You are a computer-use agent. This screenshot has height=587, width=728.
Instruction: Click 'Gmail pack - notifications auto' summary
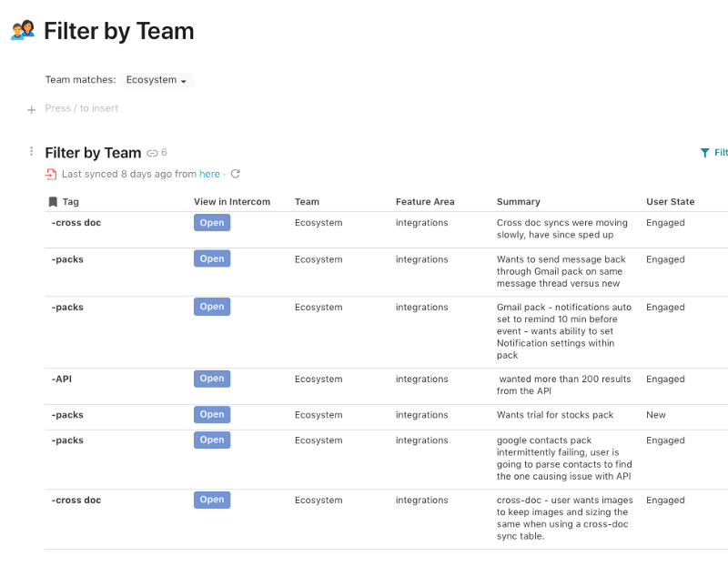click(563, 330)
